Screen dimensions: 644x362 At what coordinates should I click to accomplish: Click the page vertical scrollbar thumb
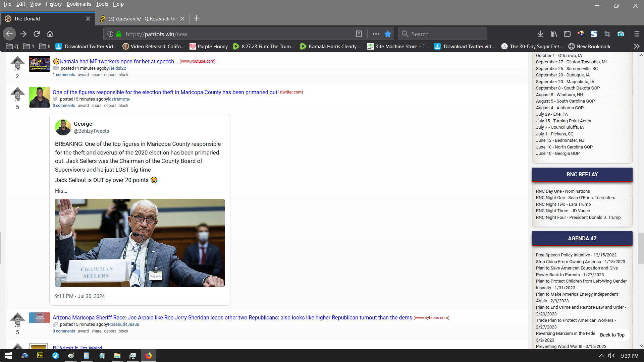[x=641, y=248]
